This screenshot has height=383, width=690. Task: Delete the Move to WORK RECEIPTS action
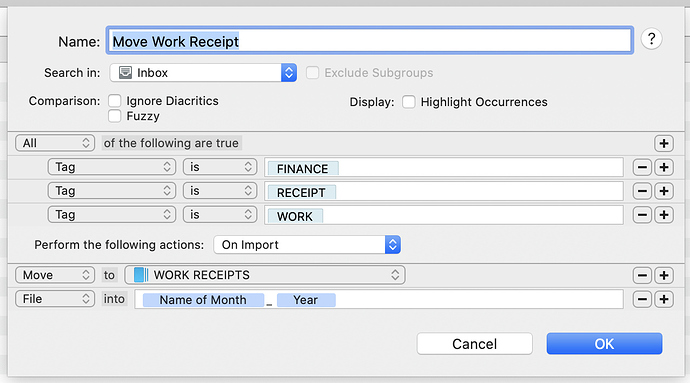tap(642, 275)
